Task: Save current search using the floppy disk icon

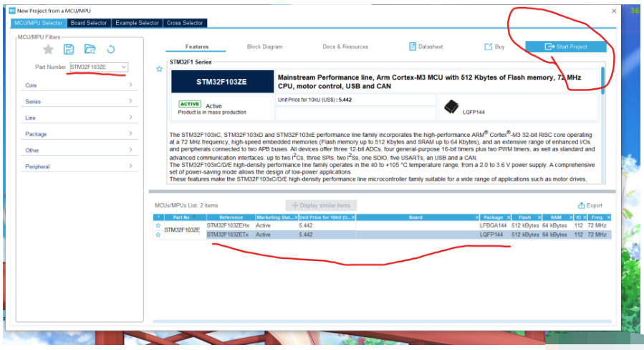Action: (x=69, y=49)
